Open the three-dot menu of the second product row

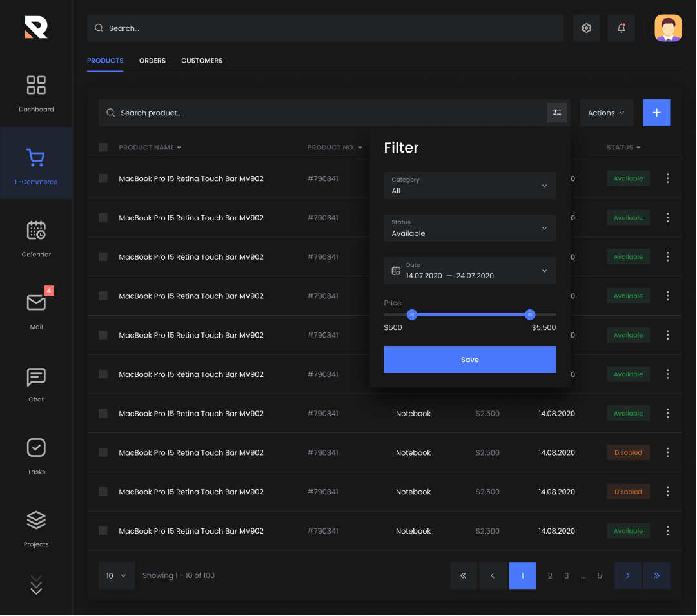point(667,218)
